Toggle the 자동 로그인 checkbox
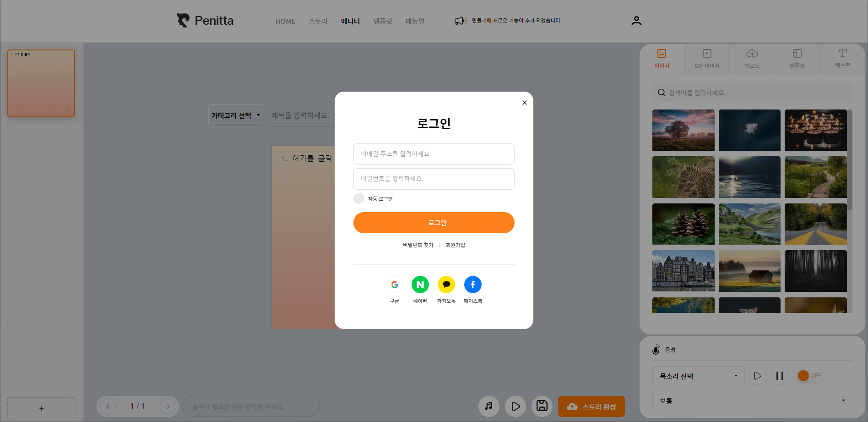 pos(359,198)
